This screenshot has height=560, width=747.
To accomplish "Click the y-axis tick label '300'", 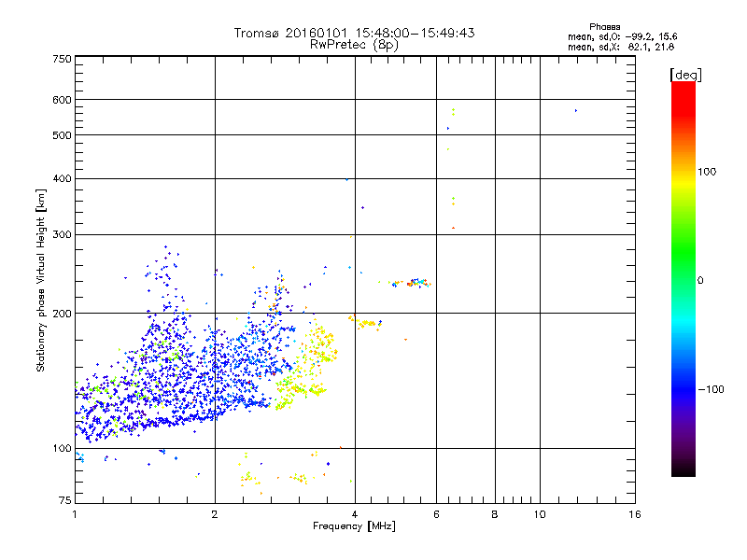I will pyautogui.click(x=62, y=234).
